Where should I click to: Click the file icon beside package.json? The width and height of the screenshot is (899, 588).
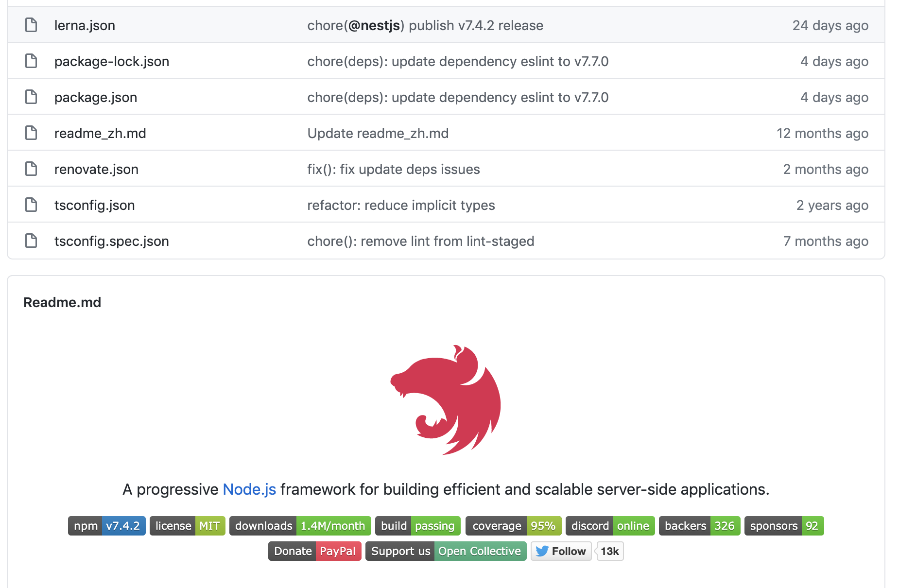point(31,97)
